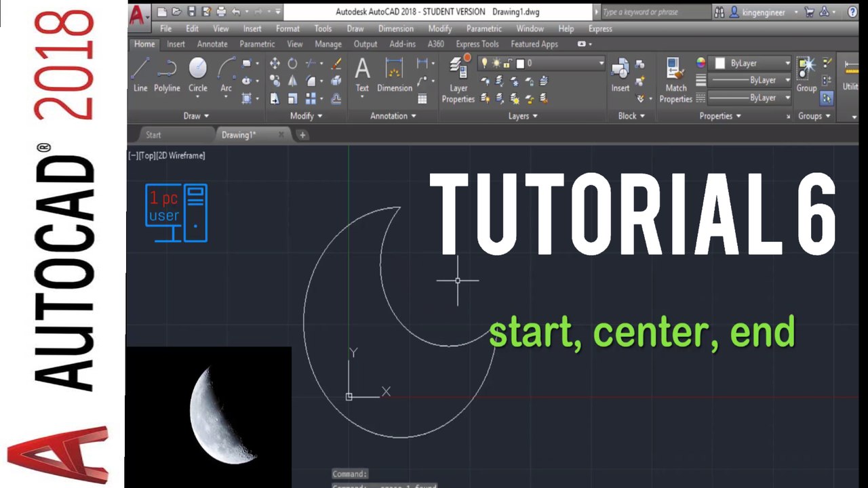This screenshot has height=488, width=868.
Task: Switch to the Featured Apps tab
Action: (x=534, y=44)
